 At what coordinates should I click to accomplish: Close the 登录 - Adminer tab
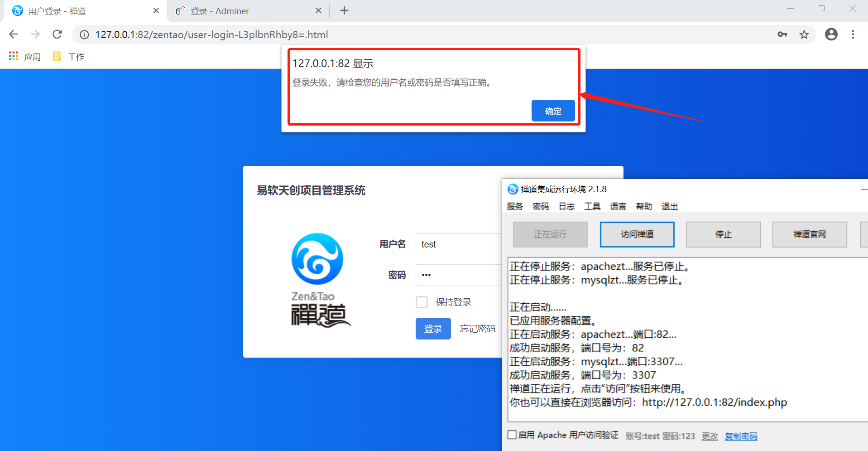click(318, 10)
